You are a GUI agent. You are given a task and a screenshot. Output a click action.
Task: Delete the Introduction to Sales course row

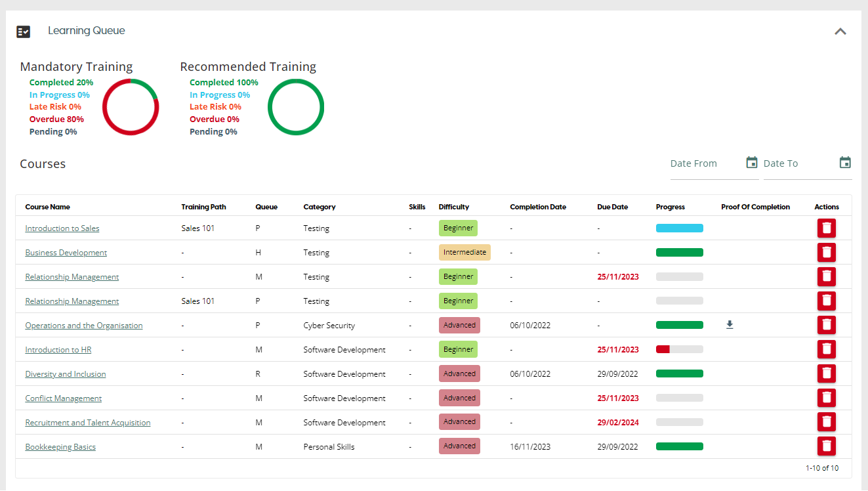pos(826,228)
